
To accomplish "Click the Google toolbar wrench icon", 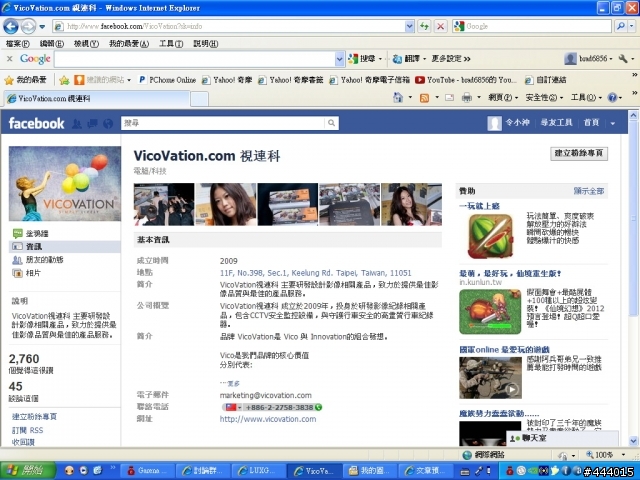I will click(x=623, y=59).
